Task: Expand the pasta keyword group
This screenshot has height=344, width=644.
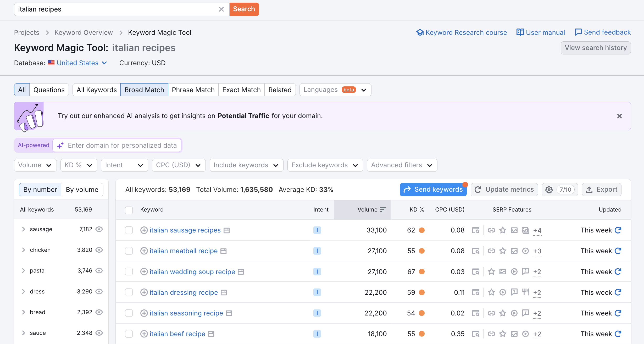Action: (24, 271)
